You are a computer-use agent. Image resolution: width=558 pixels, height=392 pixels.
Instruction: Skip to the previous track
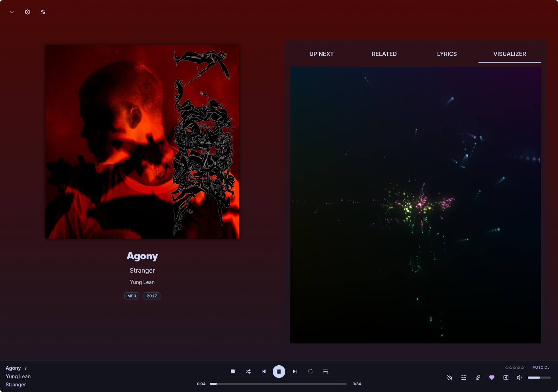click(264, 372)
